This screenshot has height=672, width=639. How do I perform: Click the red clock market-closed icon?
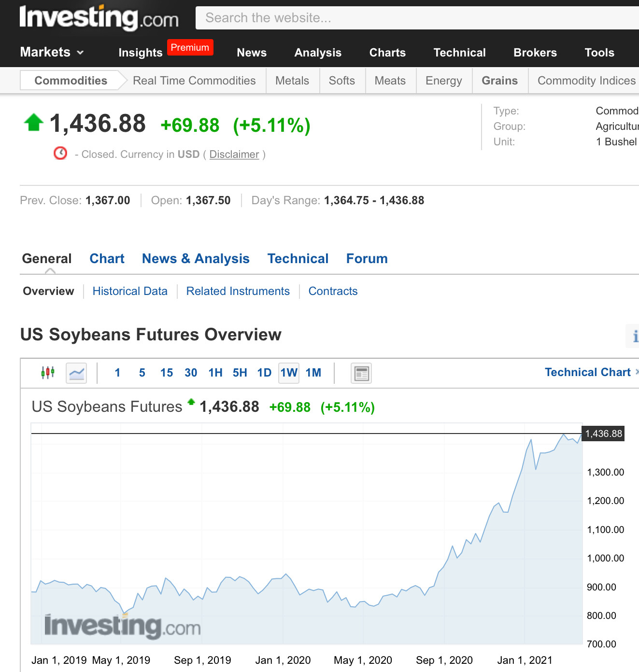pyautogui.click(x=60, y=153)
